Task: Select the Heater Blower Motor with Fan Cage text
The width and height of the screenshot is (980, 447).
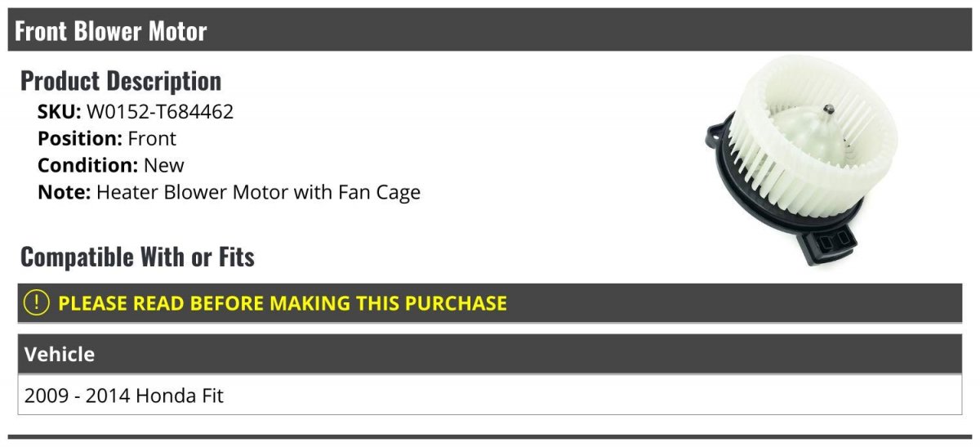Action: coord(258,192)
